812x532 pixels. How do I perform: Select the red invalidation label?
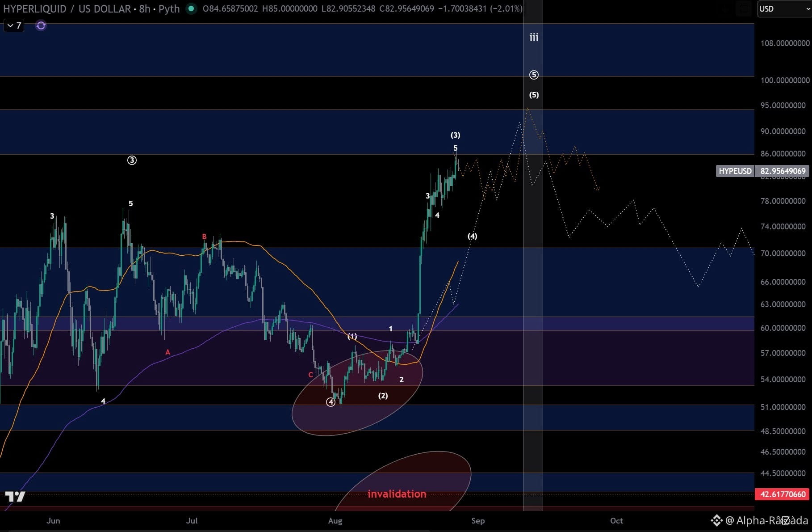(x=397, y=494)
